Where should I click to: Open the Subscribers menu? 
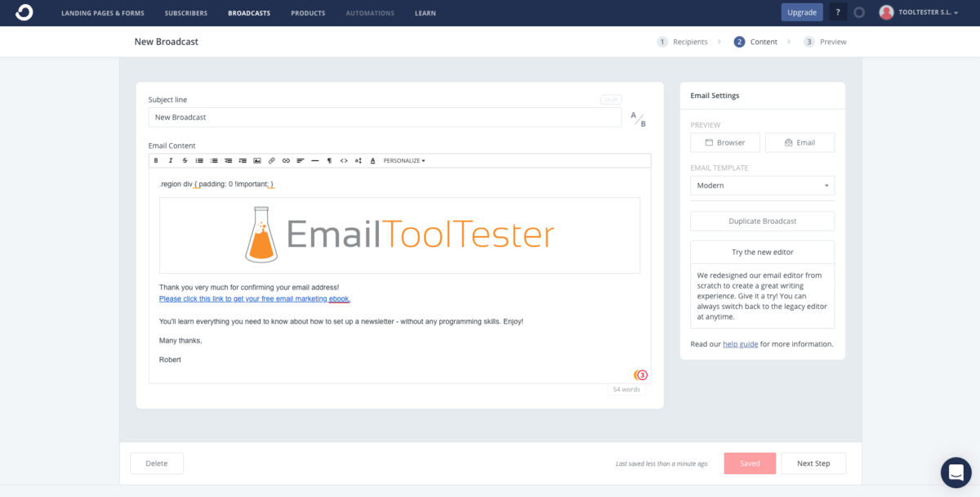[x=185, y=13]
